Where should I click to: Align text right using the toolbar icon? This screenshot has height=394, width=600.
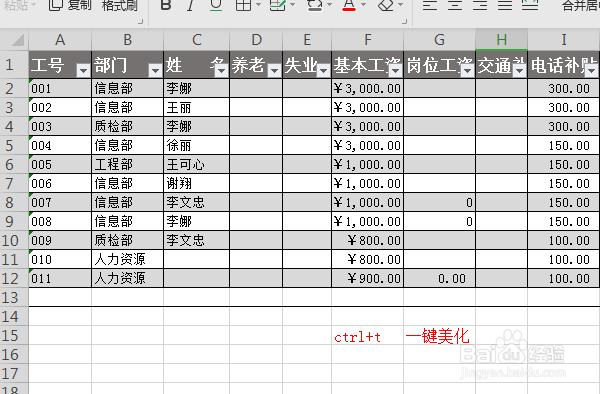click(x=480, y=5)
